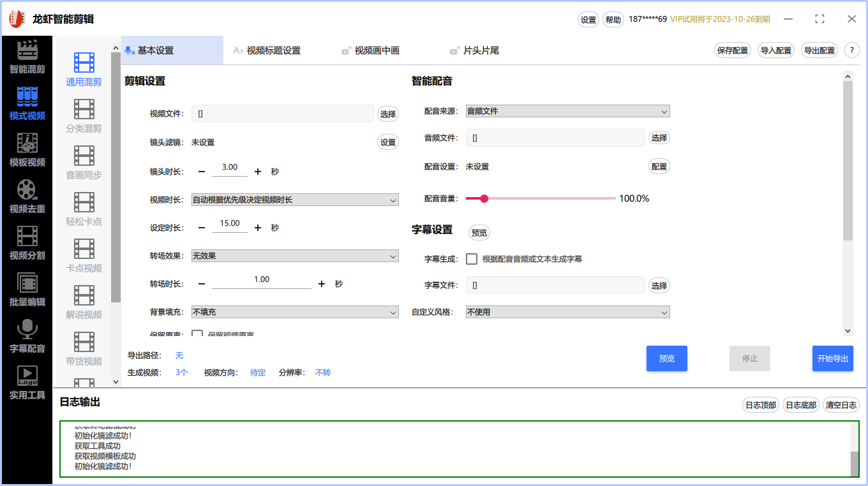Enable 根据配音音频或文本生成字幕 checkbox
This screenshot has height=486, width=868.
[470, 259]
